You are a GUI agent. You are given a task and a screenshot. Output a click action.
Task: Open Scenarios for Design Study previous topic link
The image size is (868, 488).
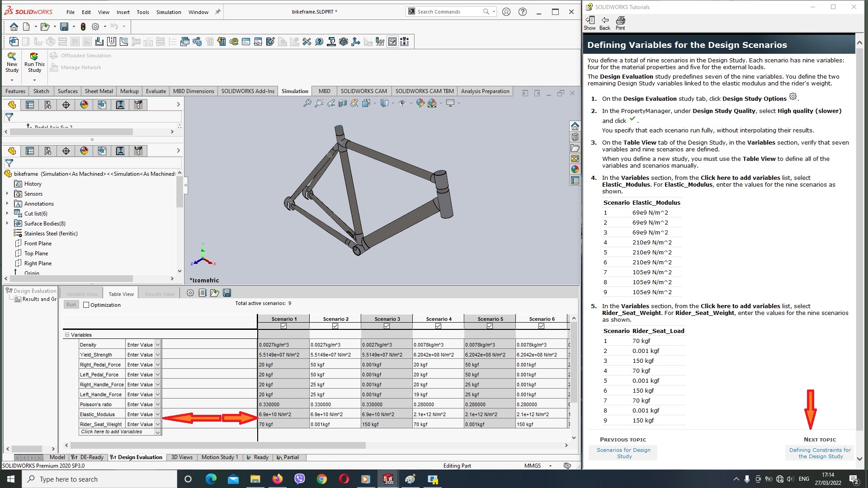(623, 453)
